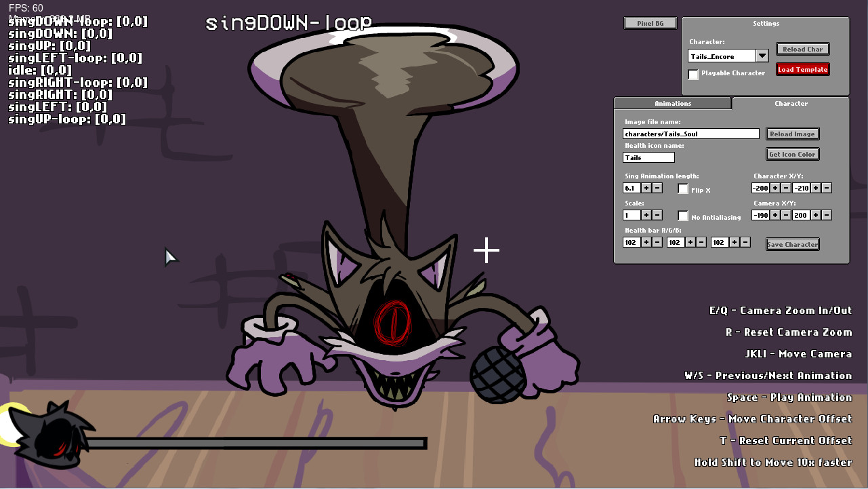Click Reload Image to refresh the sprite

(x=792, y=134)
